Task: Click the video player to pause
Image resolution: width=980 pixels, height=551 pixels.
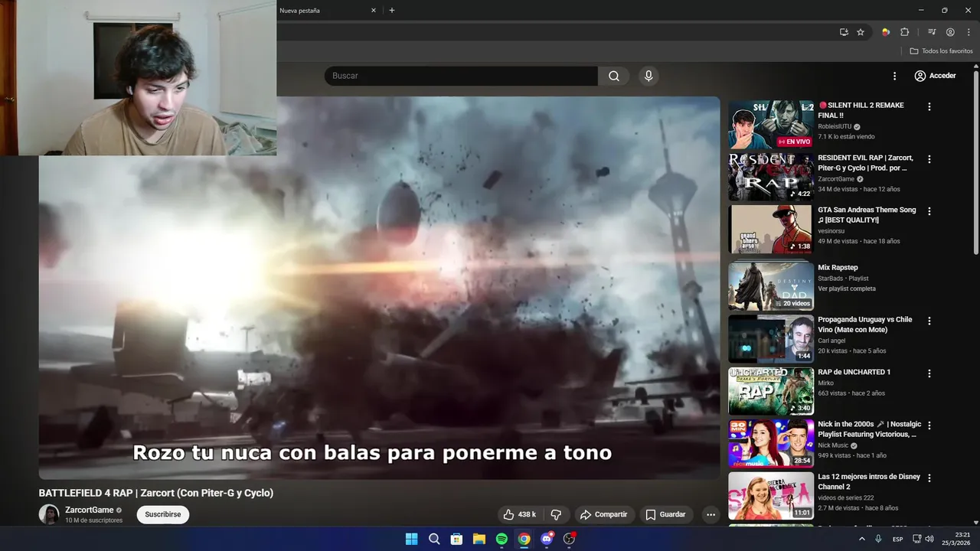Action: (380, 288)
